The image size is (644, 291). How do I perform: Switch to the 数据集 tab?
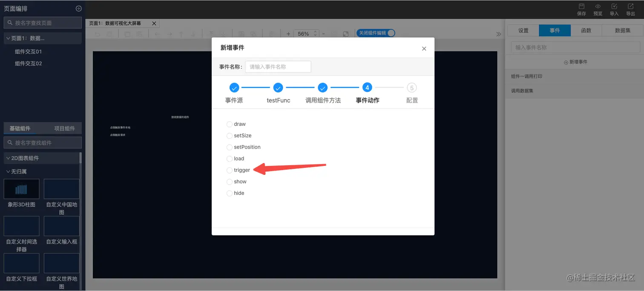pyautogui.click(x=623, y=31)
